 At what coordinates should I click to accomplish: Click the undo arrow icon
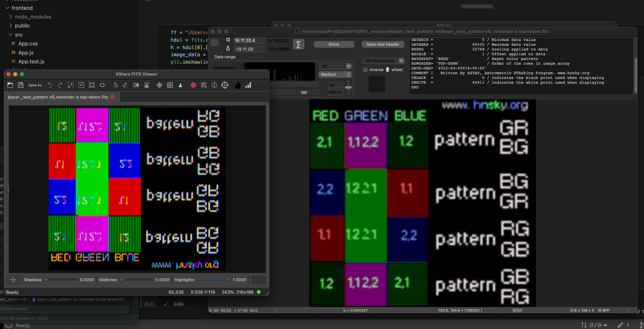[x=50, y=85]
